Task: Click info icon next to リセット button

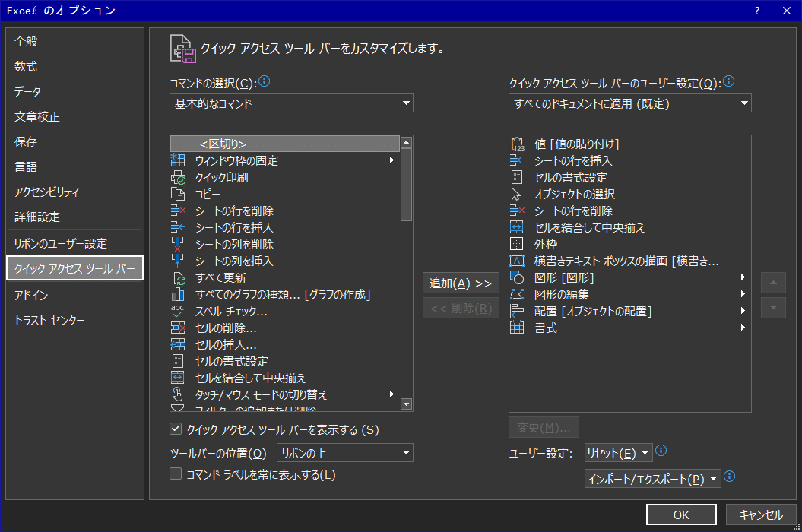Action: tap(661, 450)
